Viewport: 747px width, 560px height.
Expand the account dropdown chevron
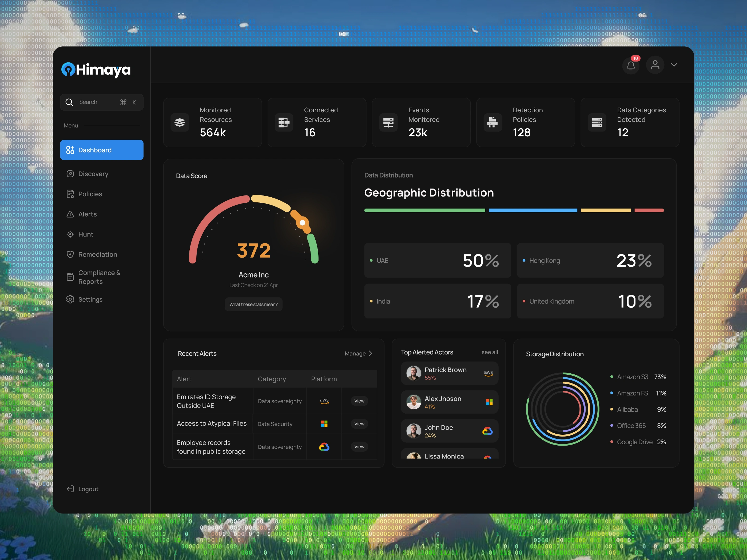tap(674, 65)
